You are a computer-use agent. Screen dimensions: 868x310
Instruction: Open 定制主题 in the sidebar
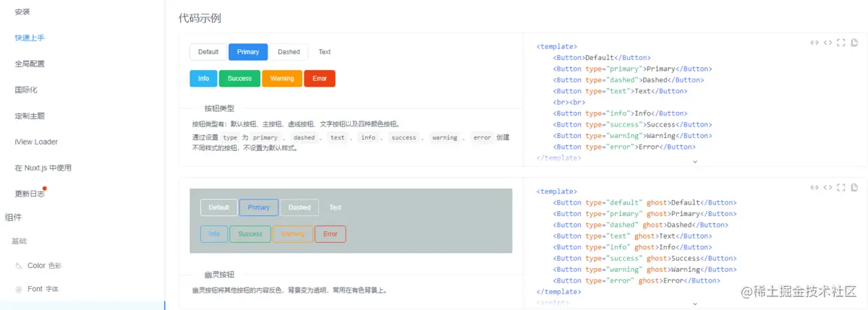click(30, 116)
